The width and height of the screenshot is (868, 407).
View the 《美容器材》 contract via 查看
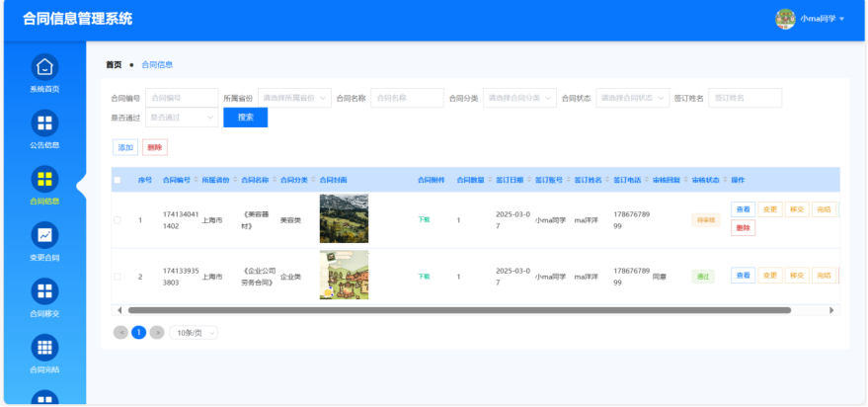click(x=743, y=209)
